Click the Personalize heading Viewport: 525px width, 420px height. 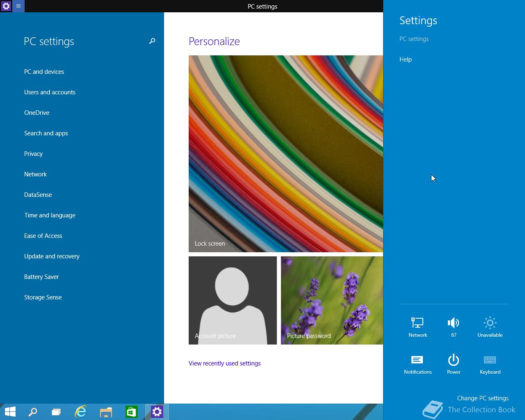click(214, 41)
